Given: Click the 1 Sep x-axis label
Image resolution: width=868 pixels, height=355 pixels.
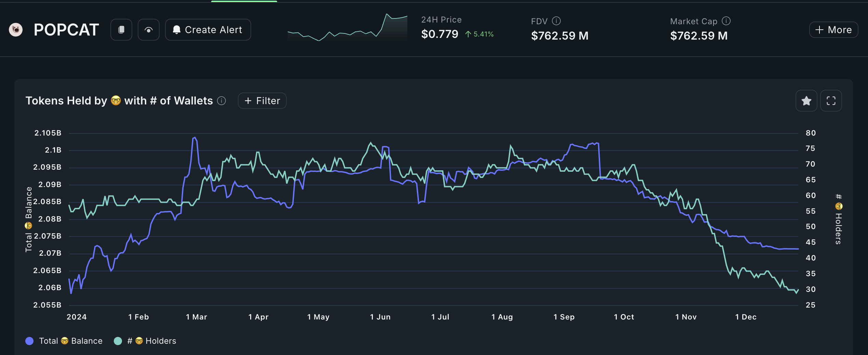Looking at the screenshot, I should [564, 317].
